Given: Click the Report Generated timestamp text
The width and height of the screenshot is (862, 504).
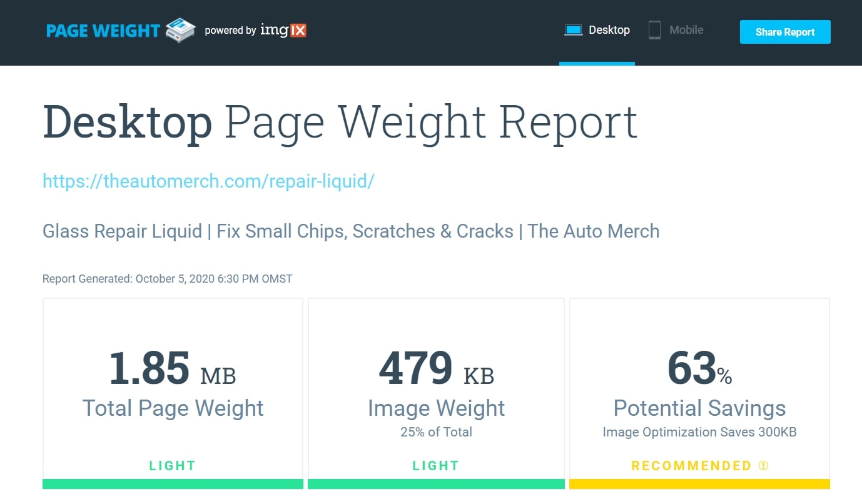Looking at the screenshot, I should coord(168,279).
